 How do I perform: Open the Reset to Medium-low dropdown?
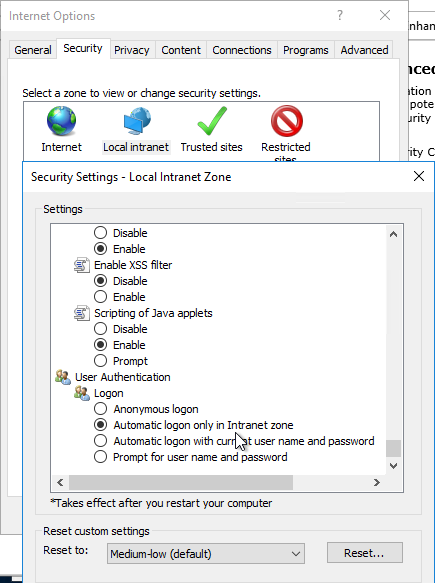pos(206,554)
